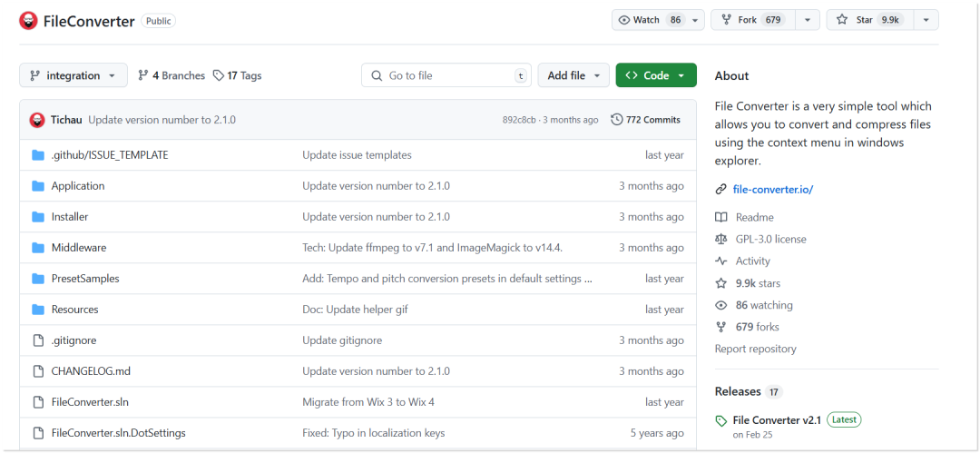Open the integration branch selector
Viewport: 980px width, 453px height.
73,76
